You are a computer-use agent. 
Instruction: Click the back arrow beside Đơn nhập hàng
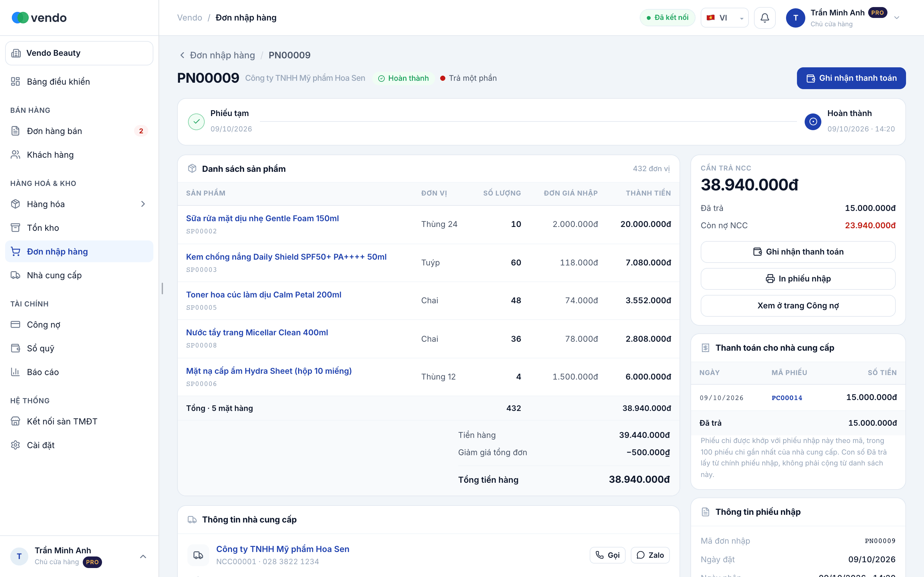point(183,55)
